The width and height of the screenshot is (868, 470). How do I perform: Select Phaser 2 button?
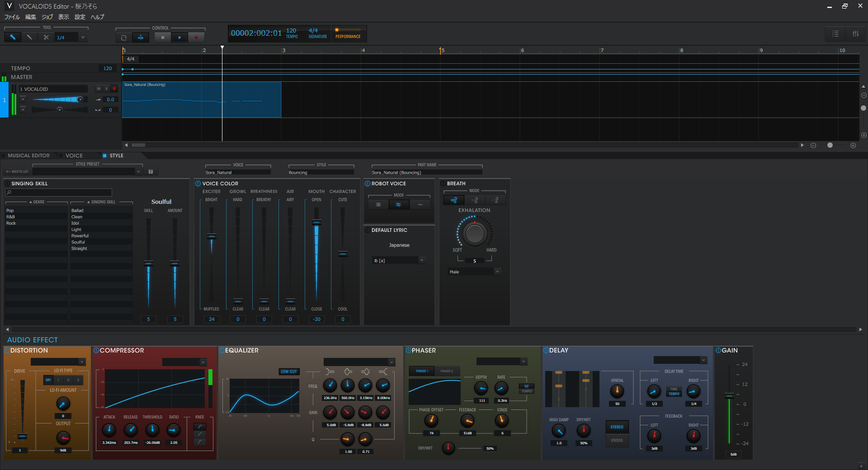[x=447, y=371]
